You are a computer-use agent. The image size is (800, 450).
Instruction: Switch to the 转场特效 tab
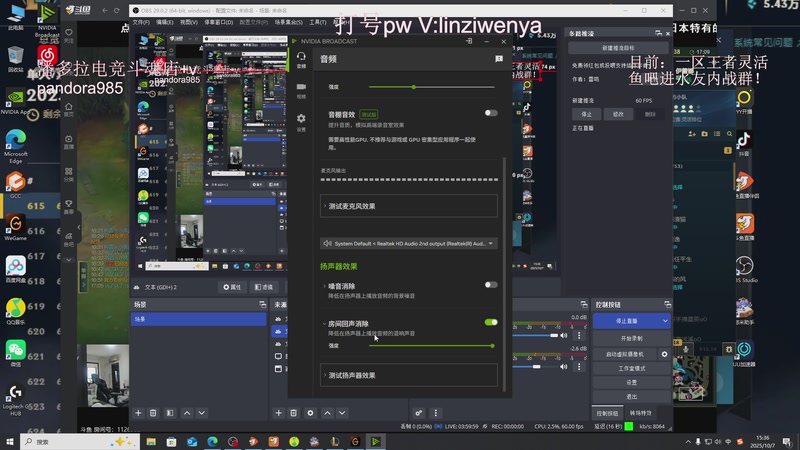tap(640, 413)
